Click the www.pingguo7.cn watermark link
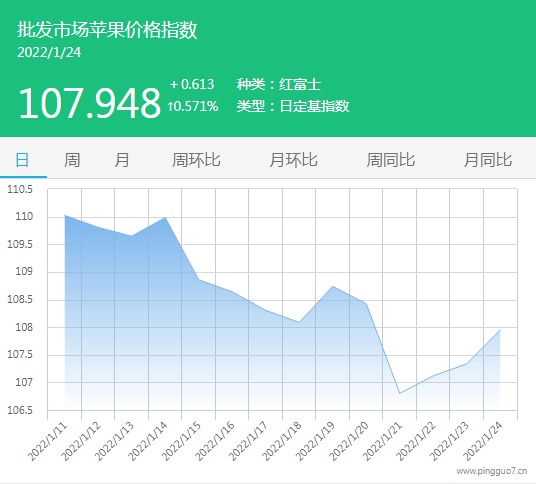The height and width of the screenshot is (484, 536). pos(492,471)
